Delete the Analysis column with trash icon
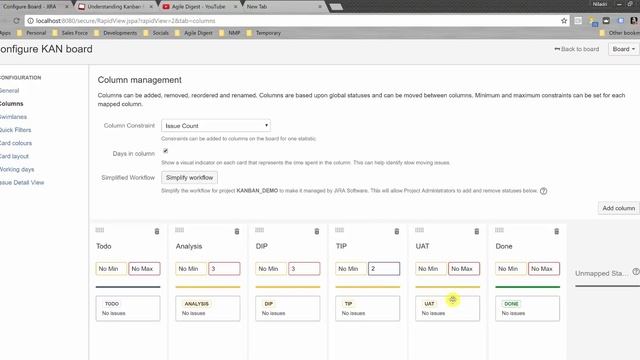640x360 pixels. (237, 231)
